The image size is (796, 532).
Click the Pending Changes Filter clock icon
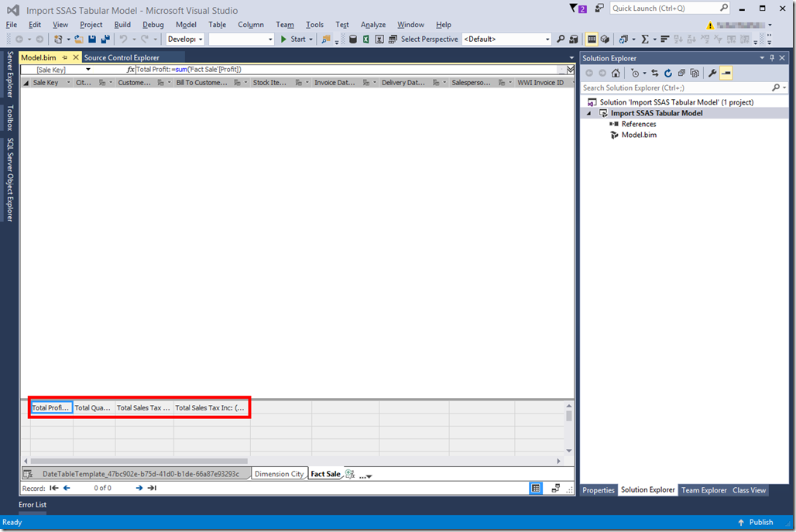click(635, 73)
